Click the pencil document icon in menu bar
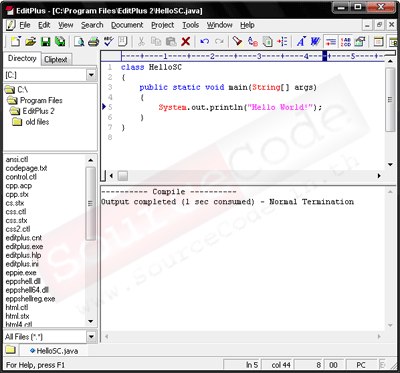 coord(10,25)
